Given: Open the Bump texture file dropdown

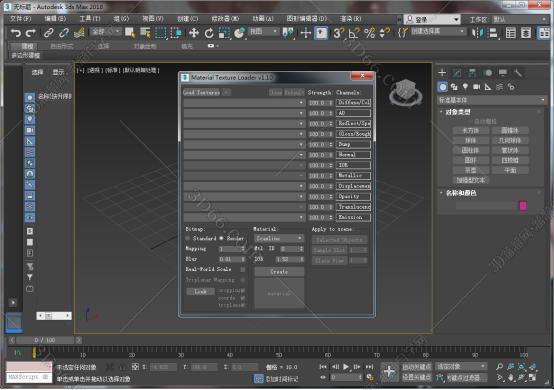Looking at the screenshot, I should [x=244, y=144].
